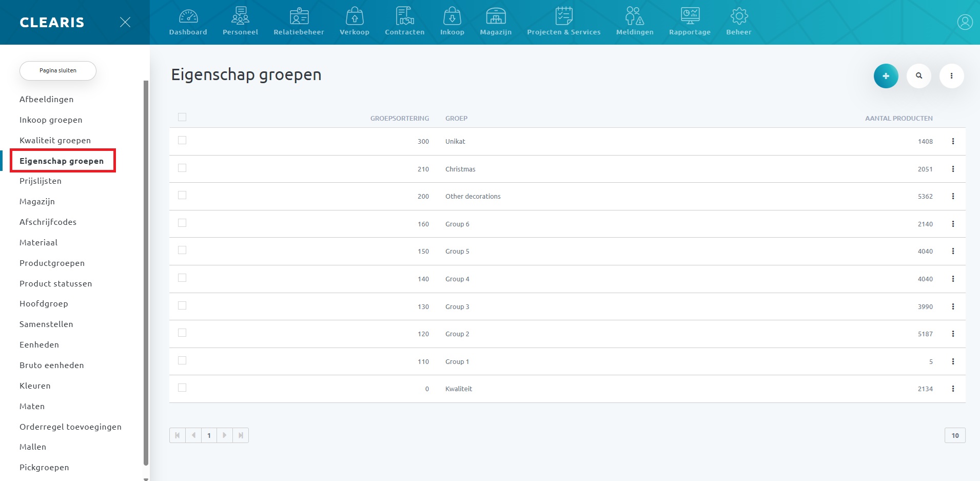Open the Dashboard speedometer icon
This screenshot has width=980, height=481.
coord(188,16)
